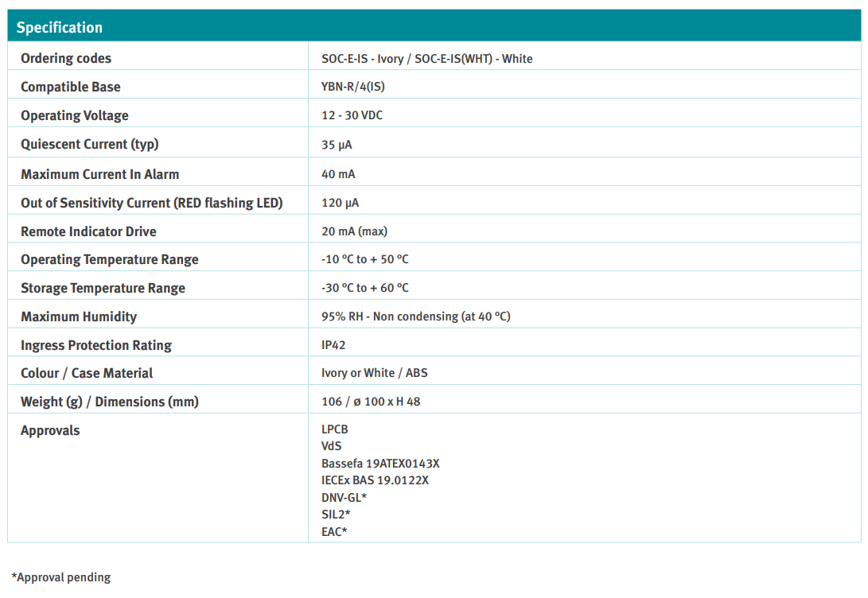The height and width of the screenshot is (598, 868).
Task: Click the IECEx BAS 19.0122X approval entry
Action: 375,480
